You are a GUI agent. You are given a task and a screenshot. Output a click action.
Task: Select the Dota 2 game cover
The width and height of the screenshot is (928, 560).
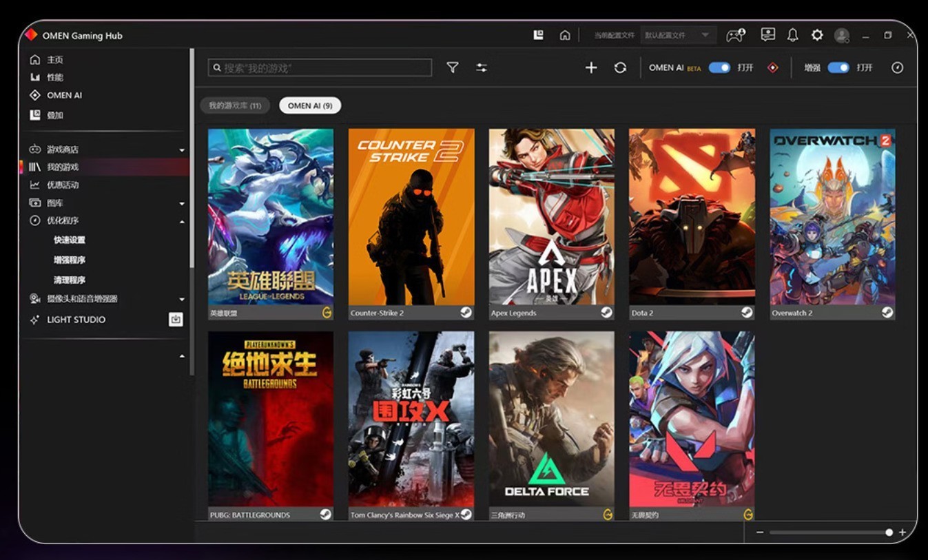(x=692, y=216)
